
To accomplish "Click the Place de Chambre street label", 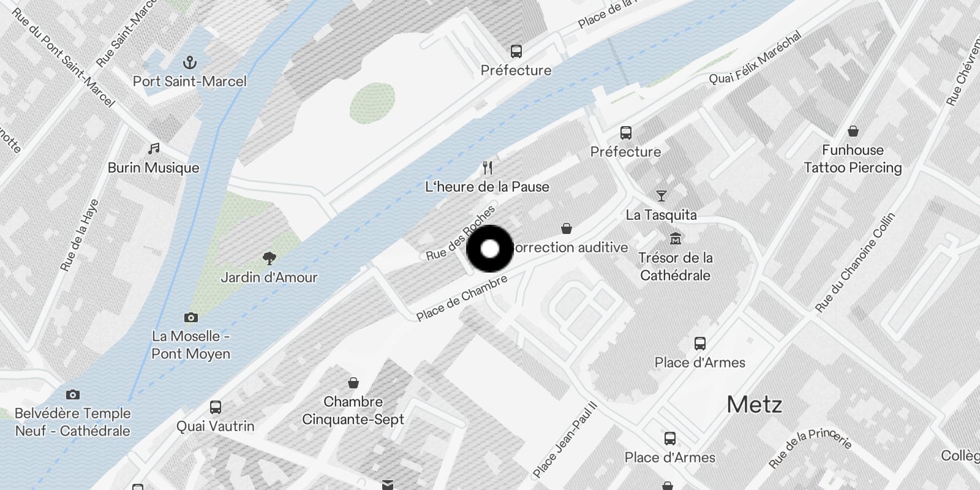I will click(x=462, y=298).
